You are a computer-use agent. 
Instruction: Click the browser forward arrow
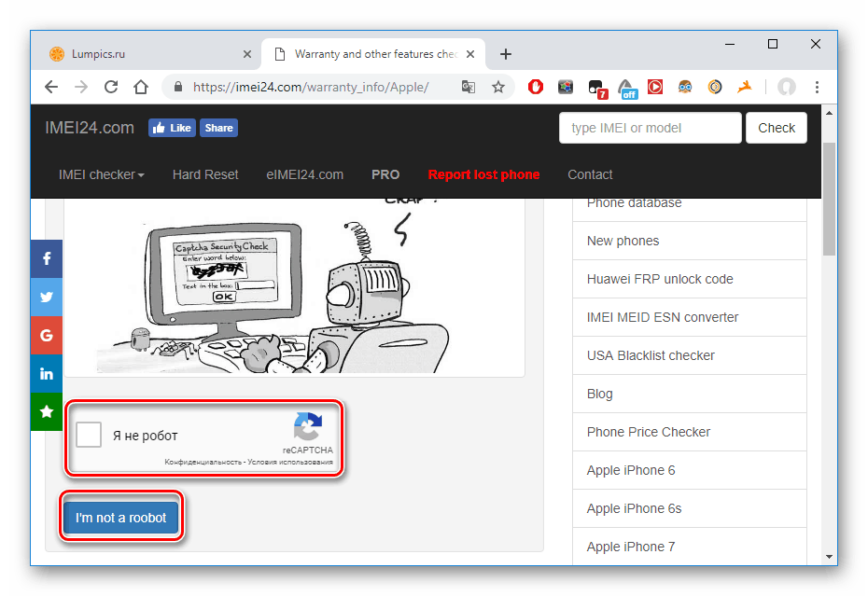(81, 87)
